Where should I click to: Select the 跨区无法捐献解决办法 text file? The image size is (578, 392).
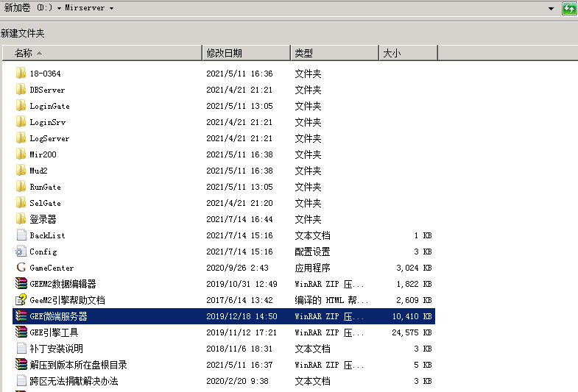(74, 381)
